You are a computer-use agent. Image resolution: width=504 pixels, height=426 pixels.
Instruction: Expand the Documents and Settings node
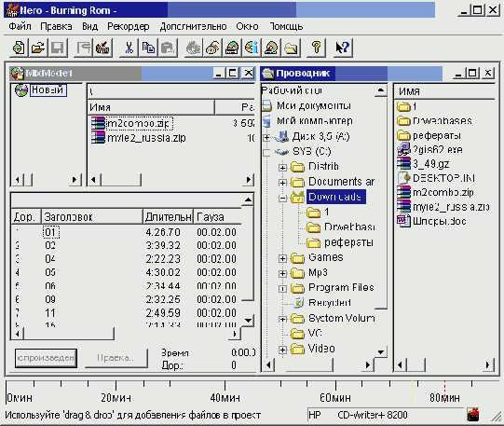pos(282,183)
